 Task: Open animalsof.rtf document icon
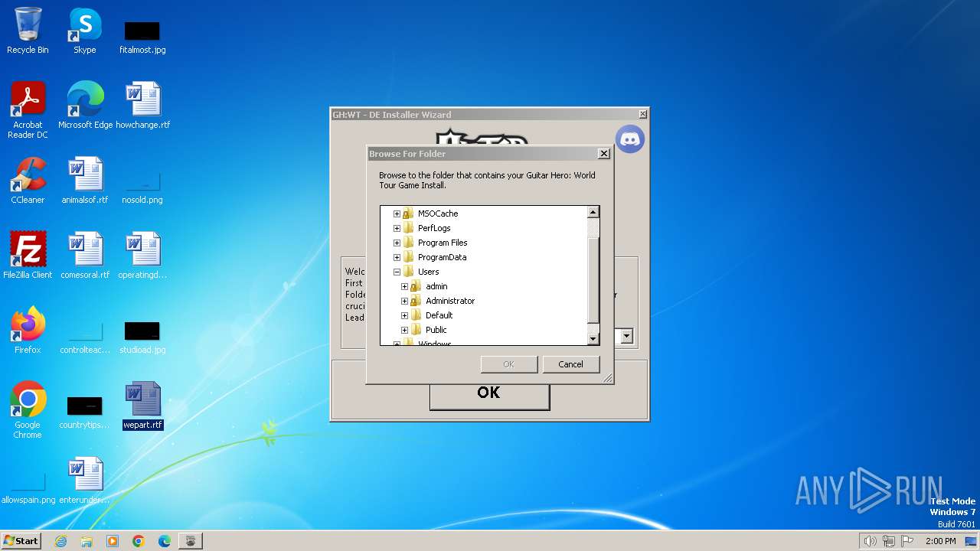click(x=85, y=181)
